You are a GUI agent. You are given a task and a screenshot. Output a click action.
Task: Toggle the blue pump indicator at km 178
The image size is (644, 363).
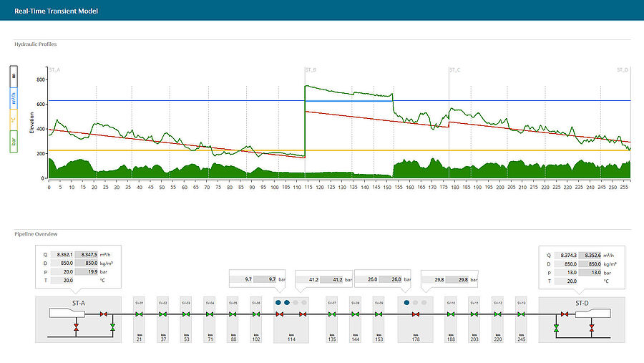pyautogui.click(x=406, y=303)
